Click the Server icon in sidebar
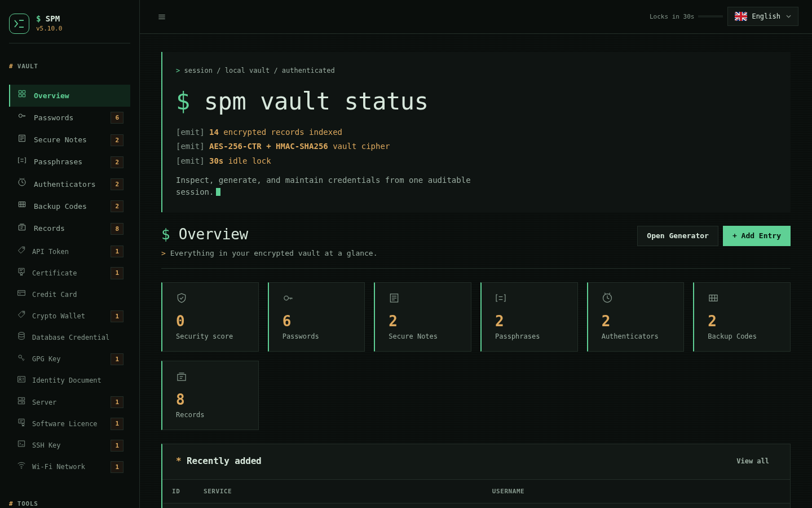 coord(21,401)
